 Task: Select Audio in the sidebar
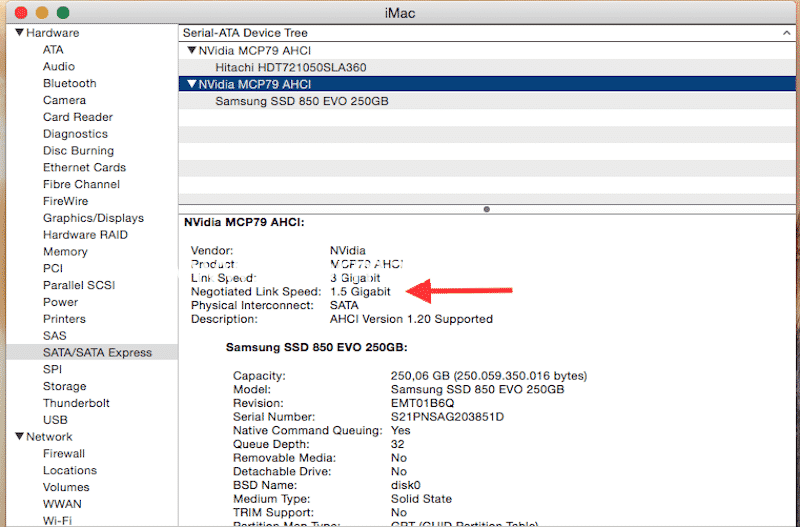[x=59, y=66]
